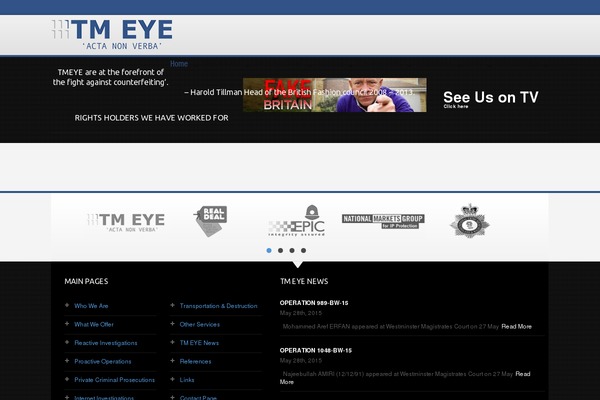This screenshot has height=400, width=600.
Task: Go to third carousel slide dot
Action: pos(292,250)
